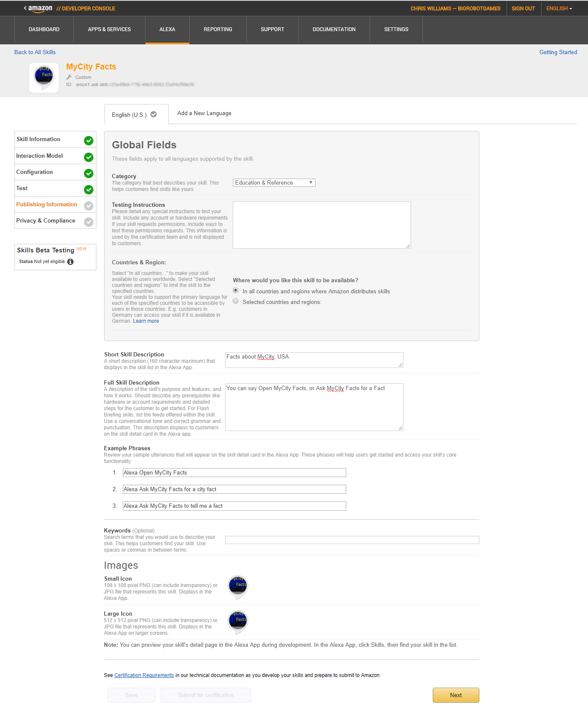The width and height of the screenshot is (588, 709).
Task: Open the Apps & Services menu
Action: (x=110, y=29)
